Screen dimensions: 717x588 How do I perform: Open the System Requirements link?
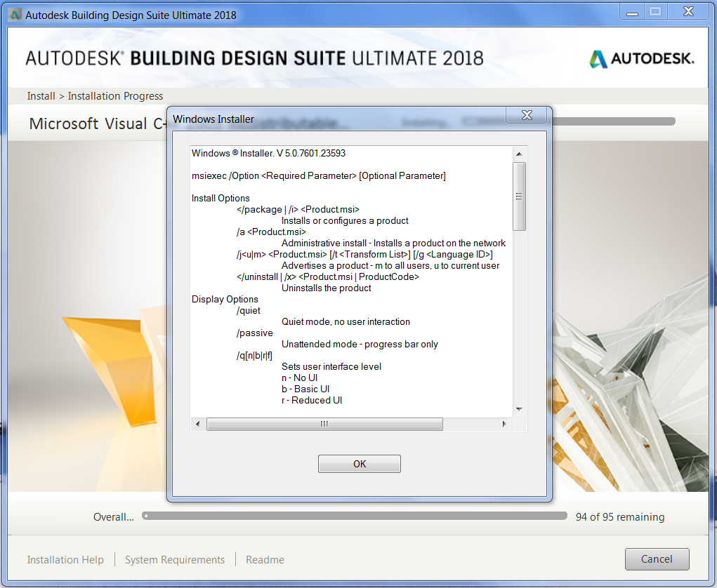point(175,560)
